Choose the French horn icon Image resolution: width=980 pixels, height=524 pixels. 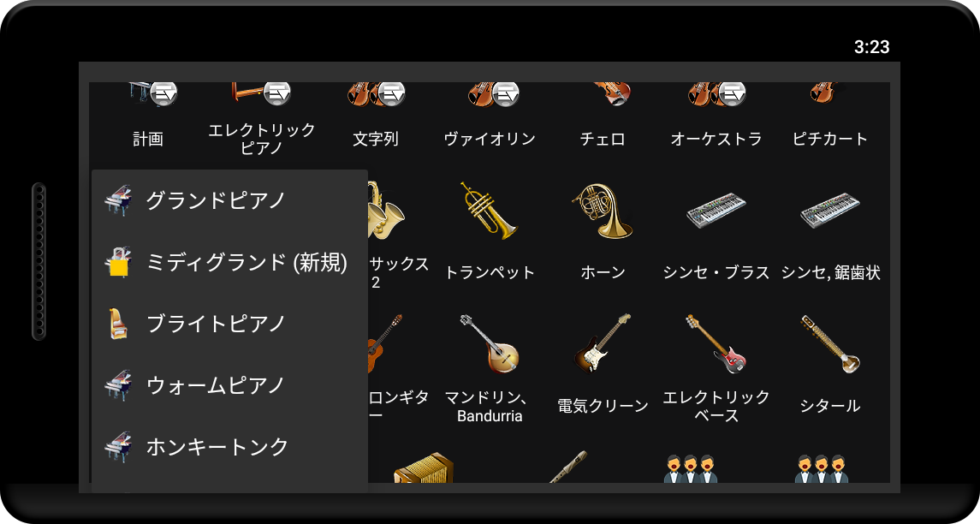coord(602,211)
